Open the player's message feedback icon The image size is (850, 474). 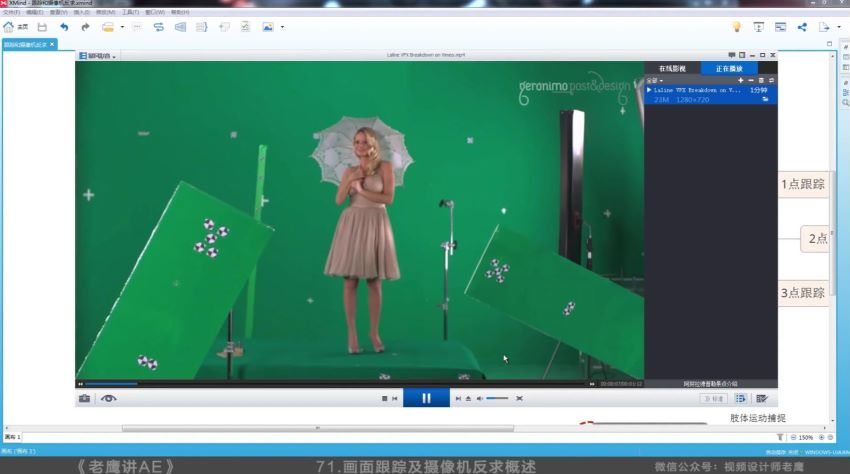(x=732, y=55)
